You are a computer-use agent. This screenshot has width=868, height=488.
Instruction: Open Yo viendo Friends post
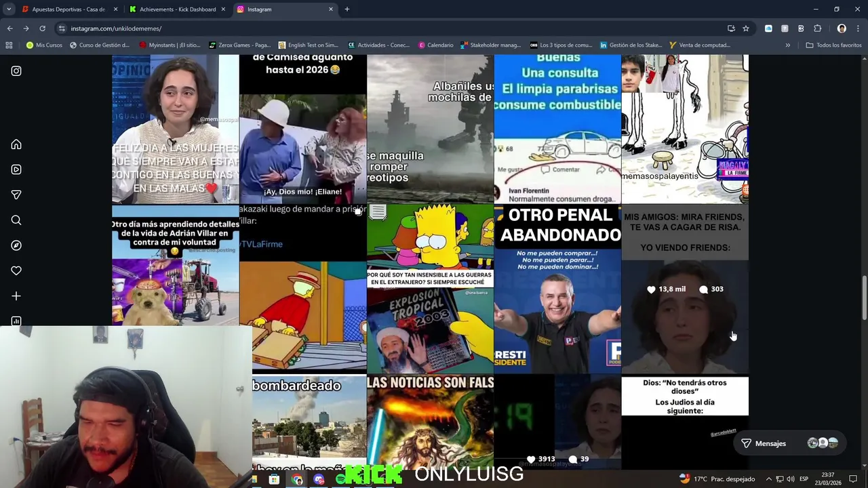pyautogui.click(x=685, y=289)
